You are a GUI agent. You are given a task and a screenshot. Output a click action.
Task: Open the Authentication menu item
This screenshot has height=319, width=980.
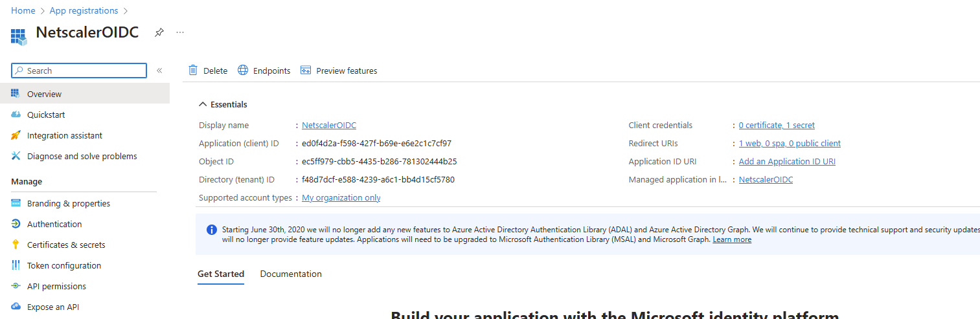click(54, 224)
